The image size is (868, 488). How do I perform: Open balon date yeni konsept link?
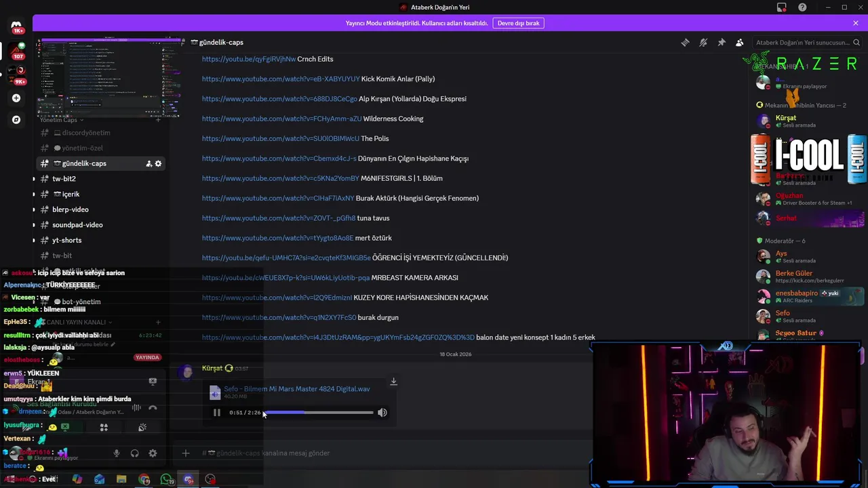coord(338,338)
